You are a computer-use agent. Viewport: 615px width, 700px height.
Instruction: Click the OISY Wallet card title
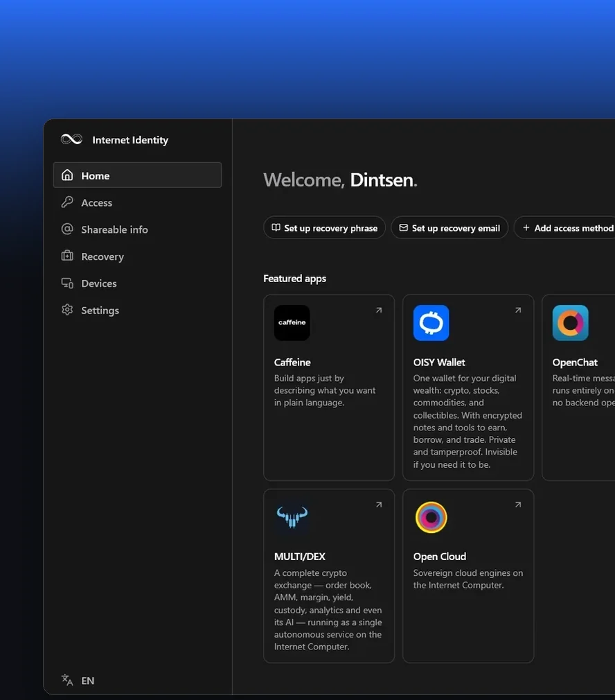(x=439, y=362)
